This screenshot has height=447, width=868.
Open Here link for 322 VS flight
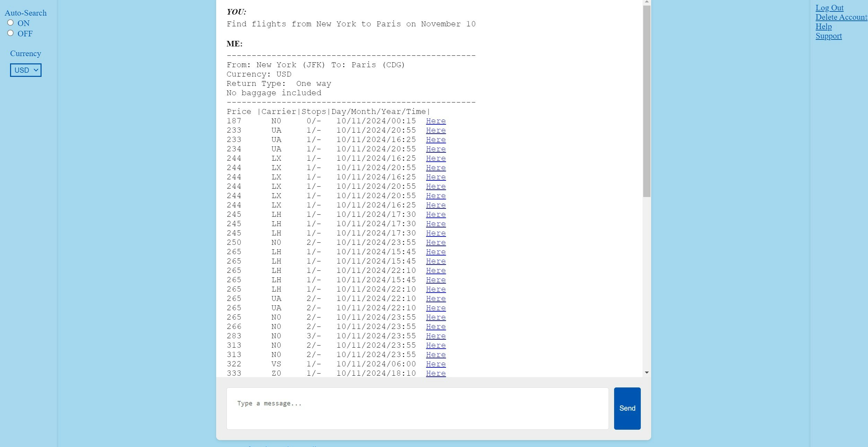click(435, 364)
